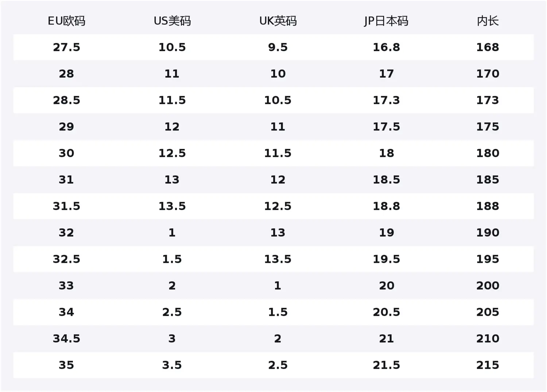Click the JP日本码 column header
The height and width of the screenshot is (392, 547).
[x=386, y=21]
